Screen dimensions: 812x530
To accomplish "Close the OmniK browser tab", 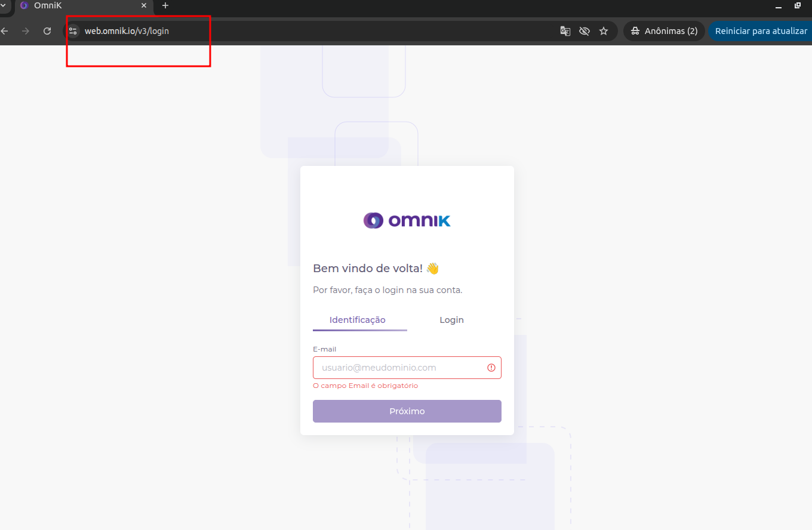I will click(x=143, y=5).
